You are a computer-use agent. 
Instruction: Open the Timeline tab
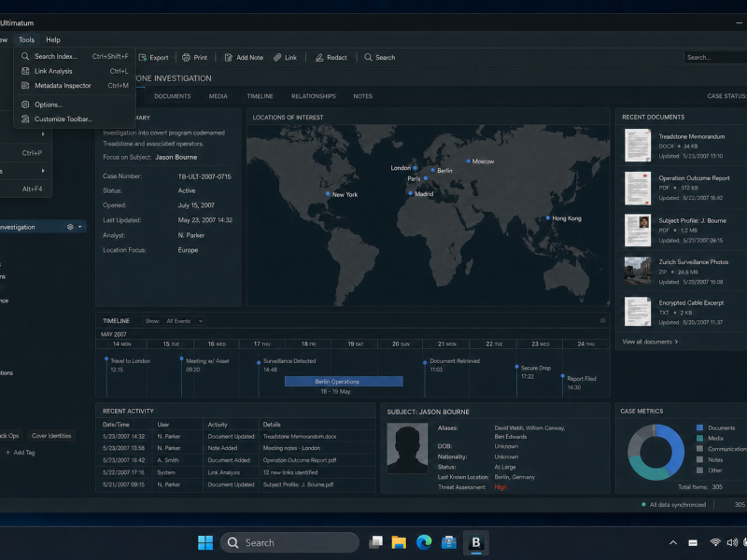[x=261, y=96]
